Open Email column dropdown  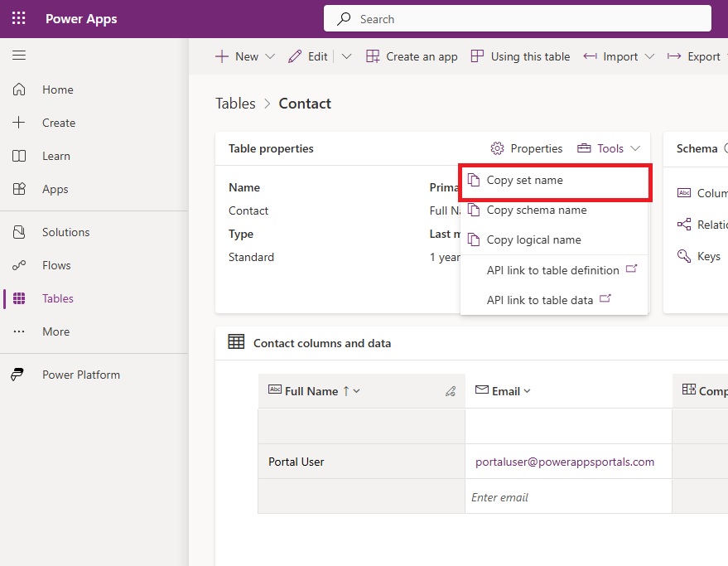click(527, 391)
